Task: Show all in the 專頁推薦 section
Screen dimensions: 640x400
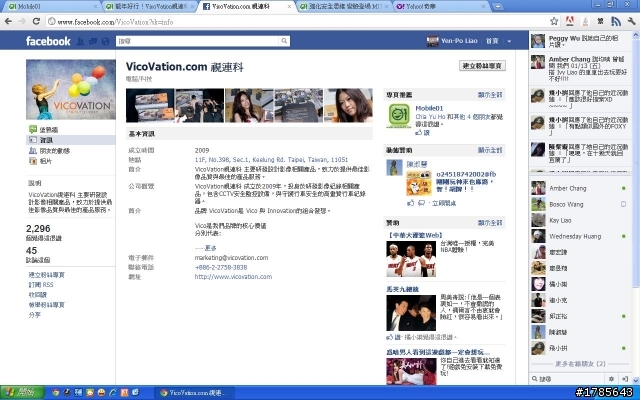Action: tap(490, 95)
